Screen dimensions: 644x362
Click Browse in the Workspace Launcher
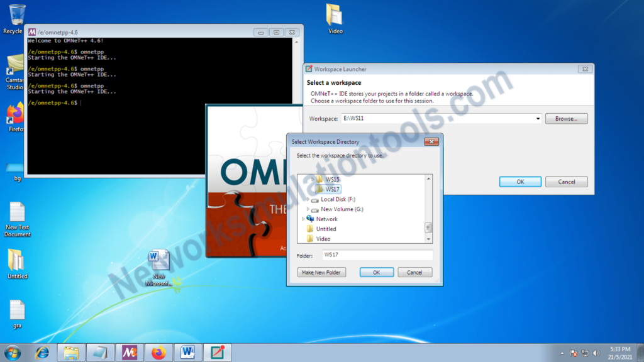point(568,118)
